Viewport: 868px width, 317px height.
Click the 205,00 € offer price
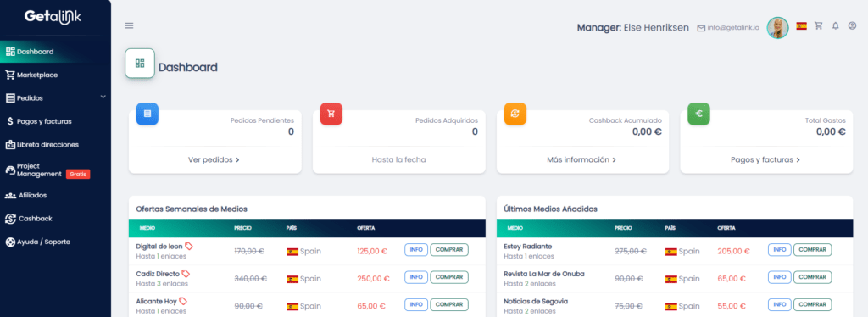(x=733, y=251)
